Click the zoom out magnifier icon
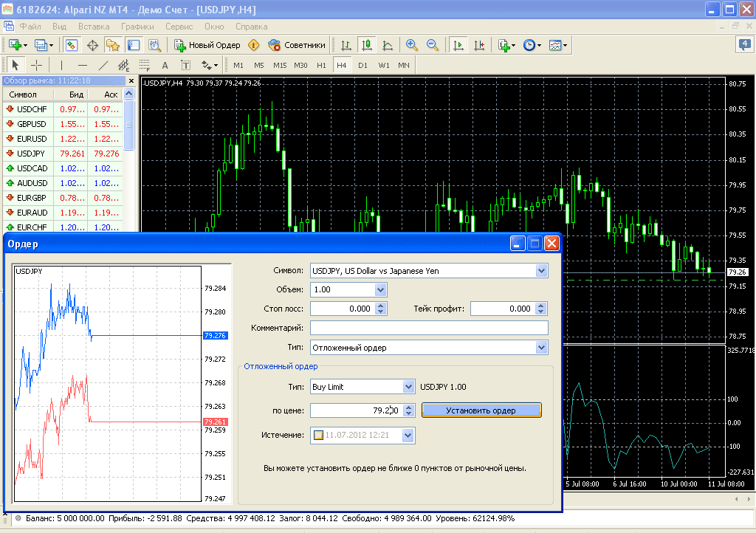The image size is (756, 533). click(x=433, y=45)
